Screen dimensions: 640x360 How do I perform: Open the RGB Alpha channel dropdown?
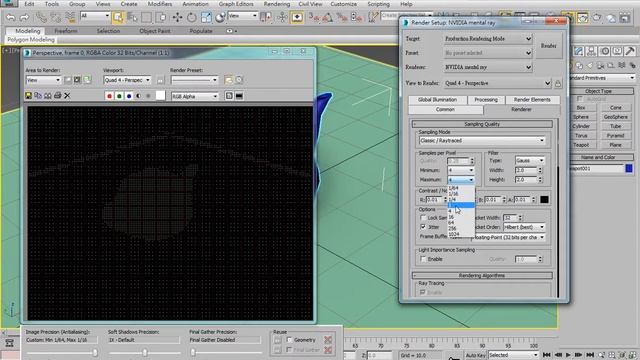point(195,96)
